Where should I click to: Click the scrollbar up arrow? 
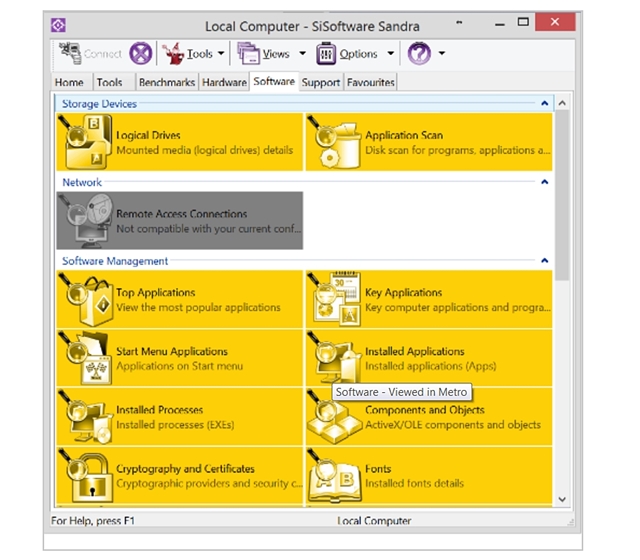(x=562, y=103)
